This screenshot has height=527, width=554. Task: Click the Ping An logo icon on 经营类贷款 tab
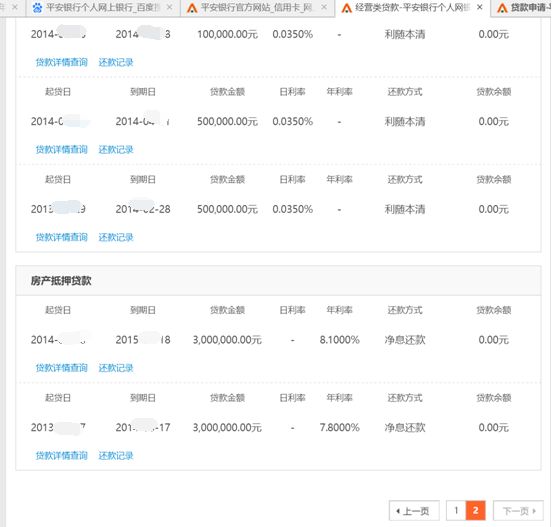(347, 8)
